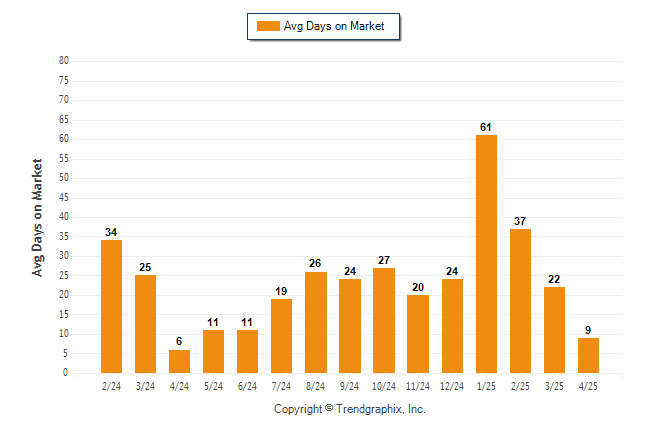Click the 5/24 bar with value 11
Image resolution: width=646 pixels, height=434 pixels.
pyautogui.click(x=213, y=352)
